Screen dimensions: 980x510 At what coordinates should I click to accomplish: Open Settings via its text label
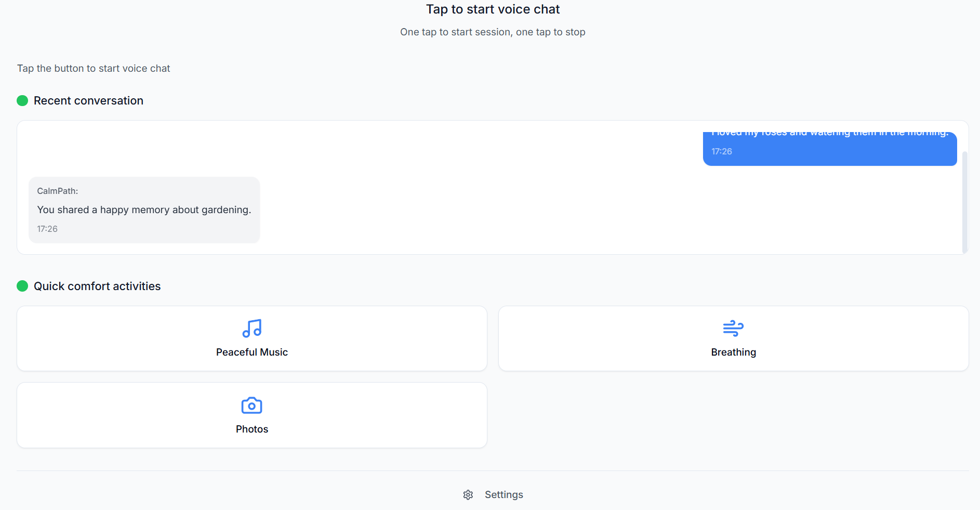tap(504, 495)
